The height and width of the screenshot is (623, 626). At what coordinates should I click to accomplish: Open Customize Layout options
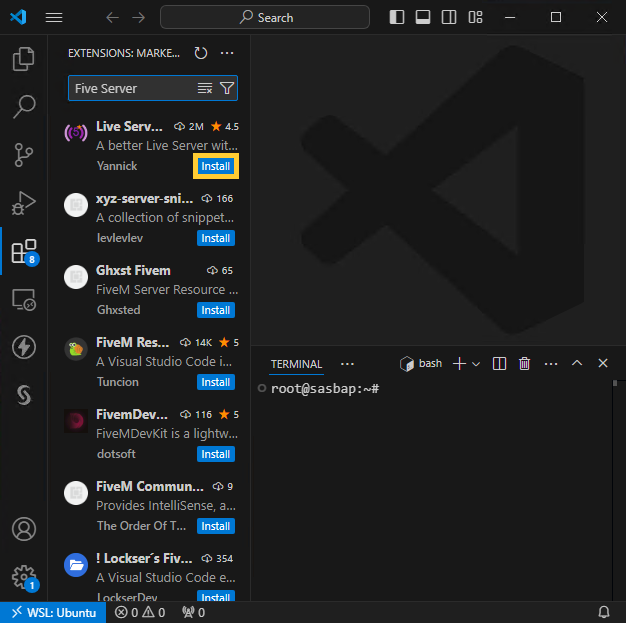pos(475,17)
